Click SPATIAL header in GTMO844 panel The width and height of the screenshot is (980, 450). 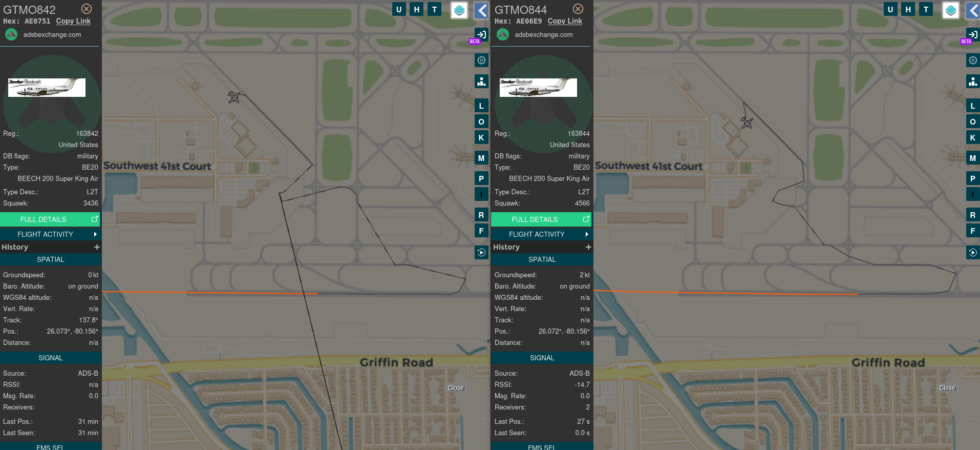point(542,259)
